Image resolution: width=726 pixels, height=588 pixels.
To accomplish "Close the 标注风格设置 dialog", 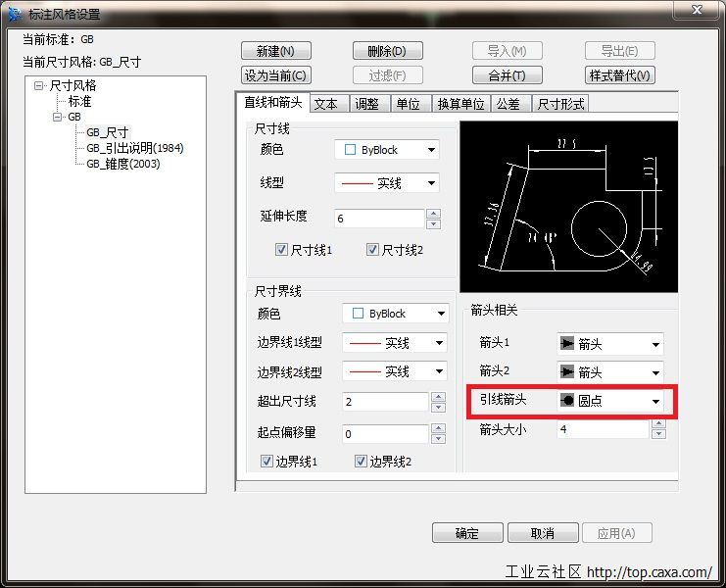I will coord(697,10).
